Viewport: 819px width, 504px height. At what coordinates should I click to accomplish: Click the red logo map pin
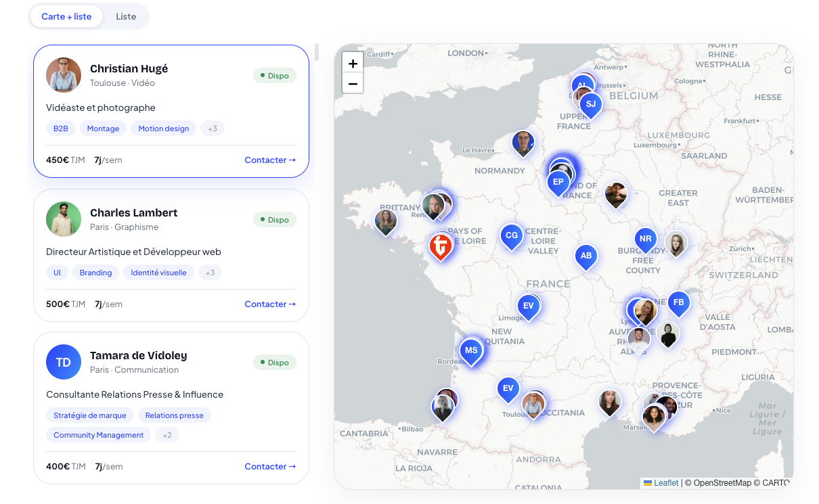(x=441, y=247)
